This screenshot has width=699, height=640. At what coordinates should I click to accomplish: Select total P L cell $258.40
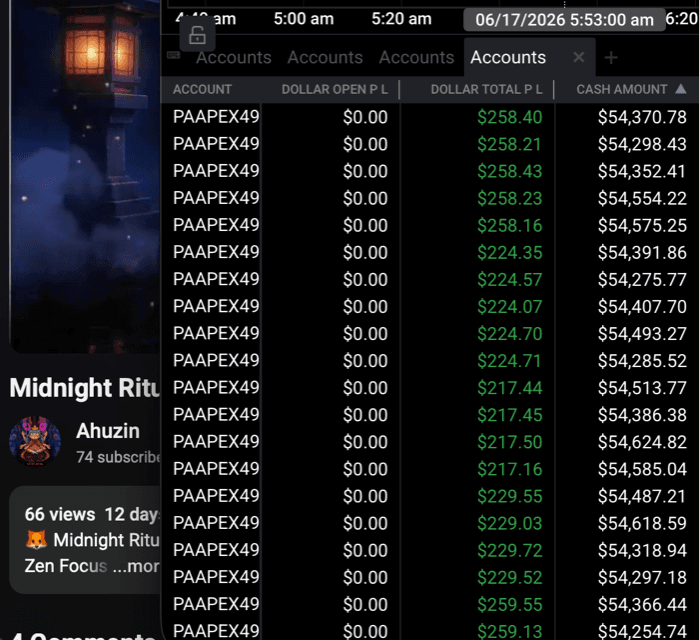click(510, 117)
